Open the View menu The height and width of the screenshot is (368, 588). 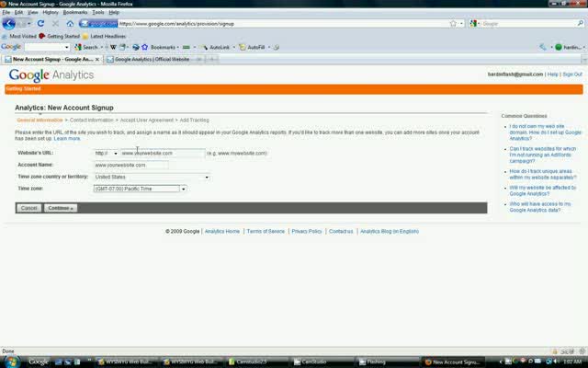click(x=33, y=12)
